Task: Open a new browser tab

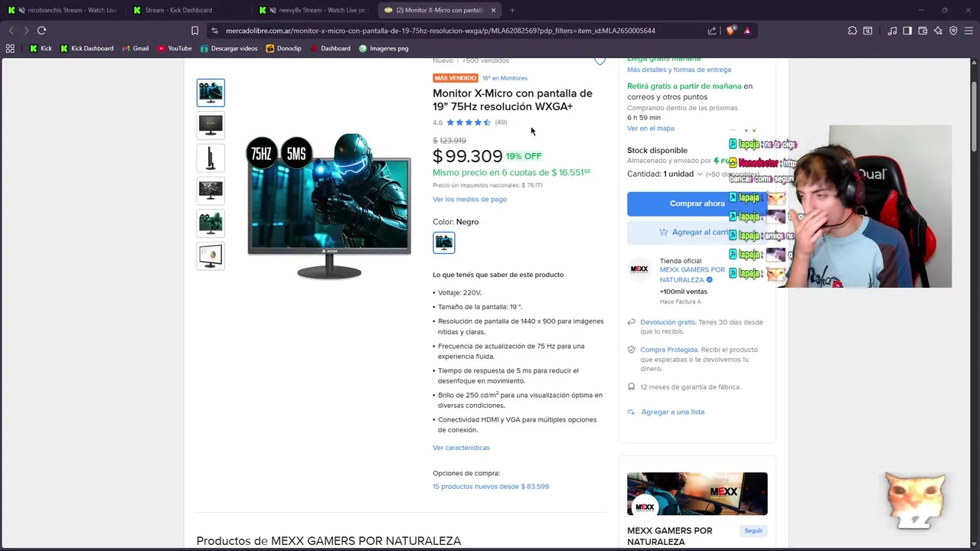Action: pyautogui.click(x=512, y=10)
